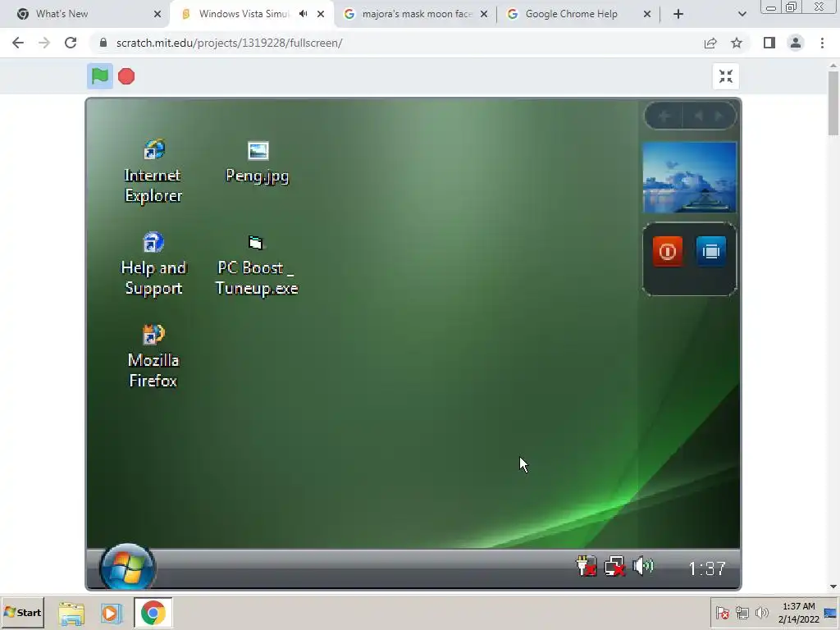Reload the page
840x630 pixels.
(71, 43)
